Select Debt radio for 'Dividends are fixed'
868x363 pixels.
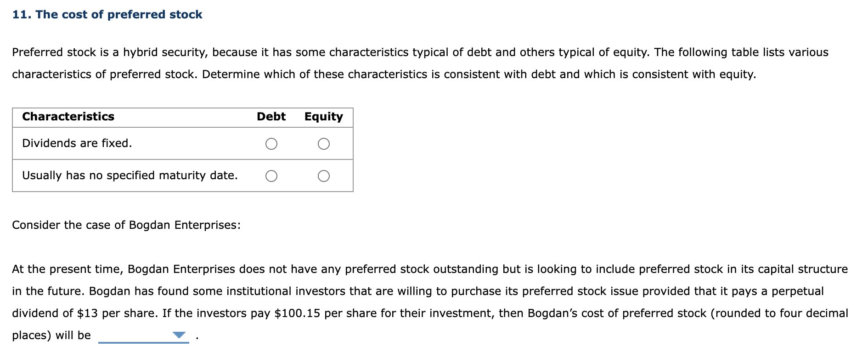click(272, 144)
